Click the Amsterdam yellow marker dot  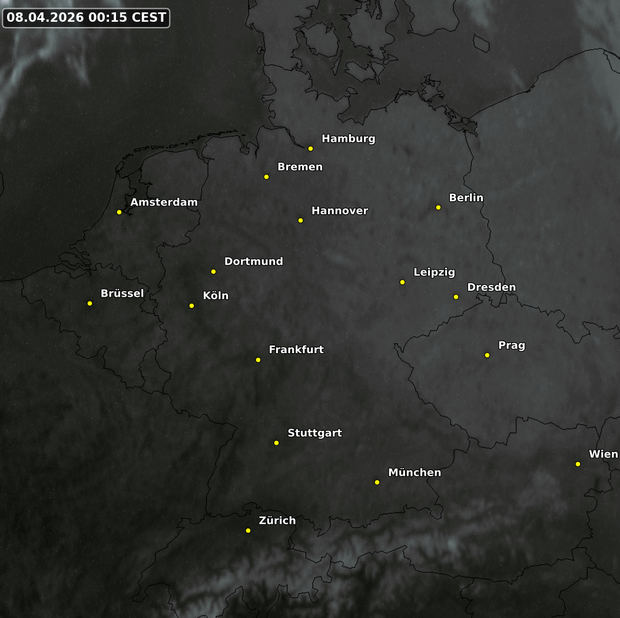[x=119, y=212]
